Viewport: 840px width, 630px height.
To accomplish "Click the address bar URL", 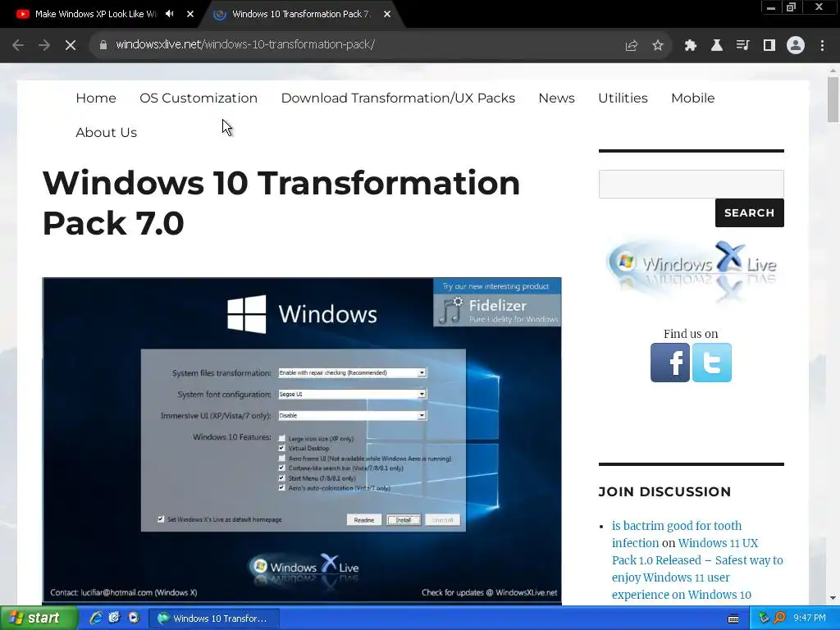I will (x=244, y=44).
